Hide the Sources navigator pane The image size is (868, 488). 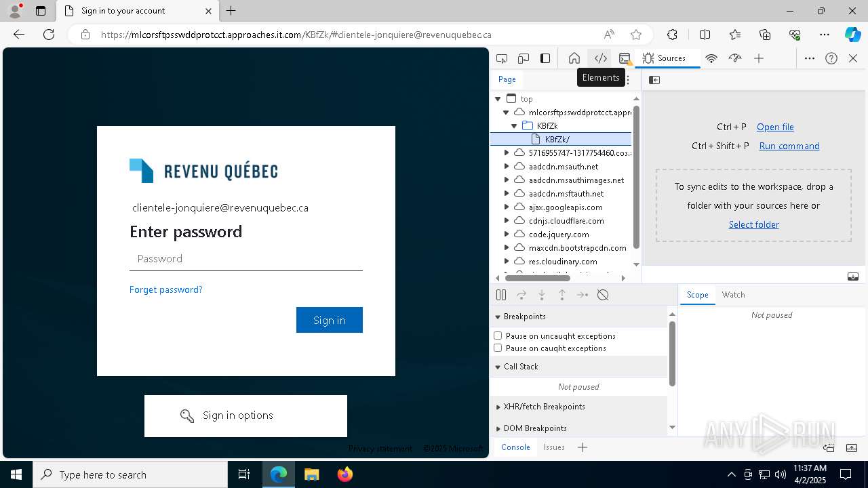click(x=654, y=80)
